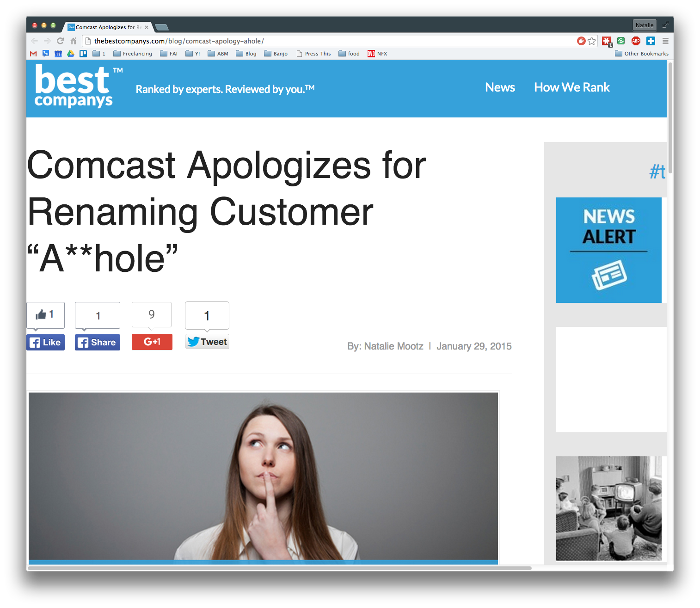Screen dimensions: 700x608
Task: Open the NFX bookmark
Action: 377,54
